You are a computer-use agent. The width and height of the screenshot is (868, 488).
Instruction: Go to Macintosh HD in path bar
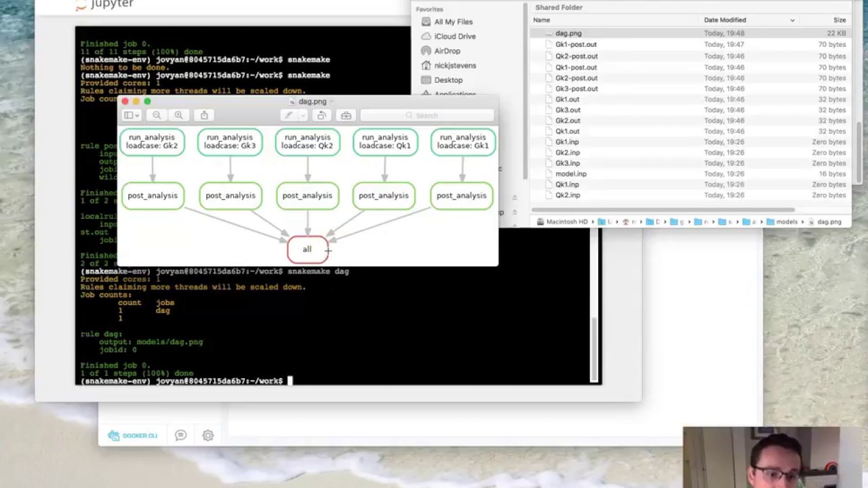coord(561,222)
